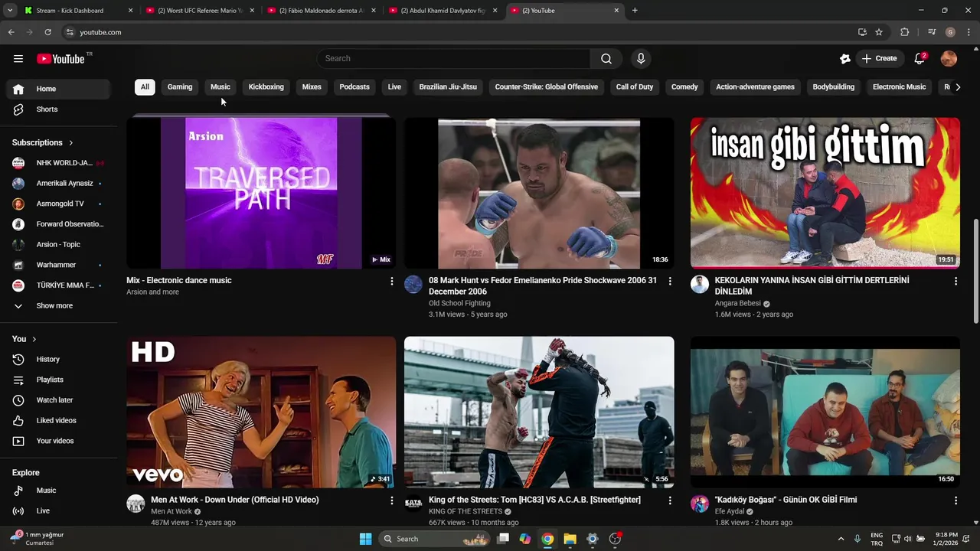Expand the You section chevron
The image size is (980, 551).
click(x=34, y=339)
